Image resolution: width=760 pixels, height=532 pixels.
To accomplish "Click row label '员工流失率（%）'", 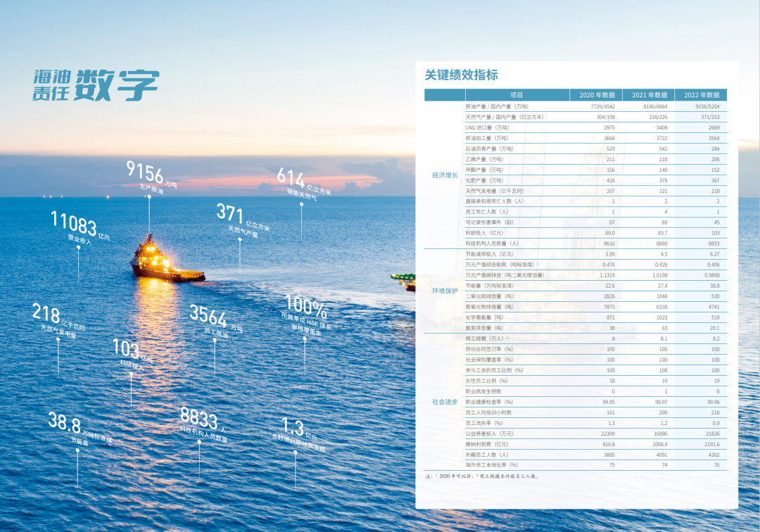I will 484,423.
